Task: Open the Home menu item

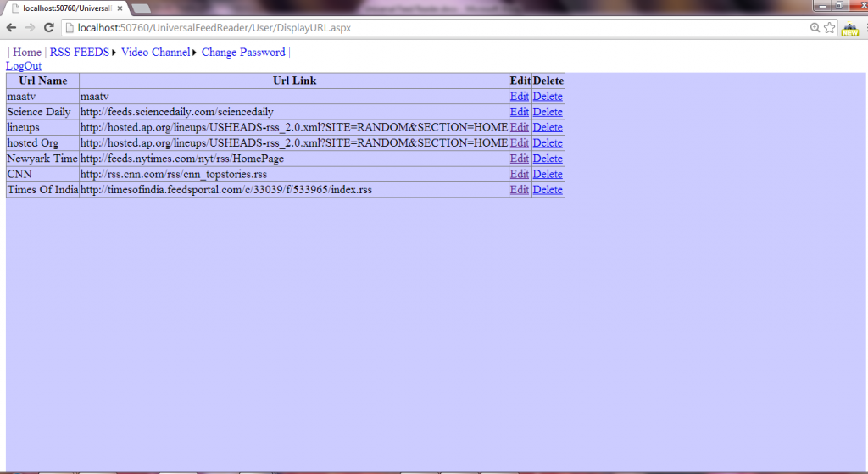Action: click(27, 52)
